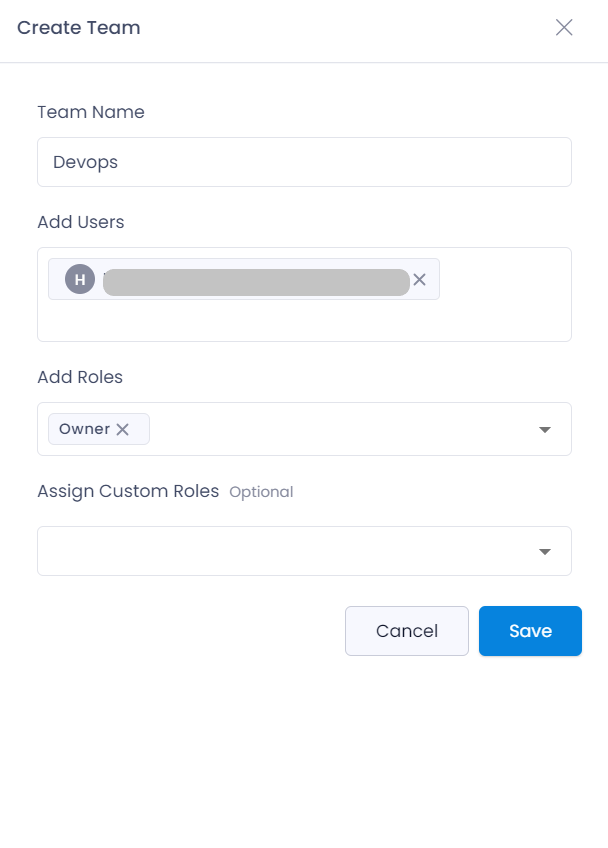Remove the selected user chip
The image size is (608, 848).
(419, 280)
